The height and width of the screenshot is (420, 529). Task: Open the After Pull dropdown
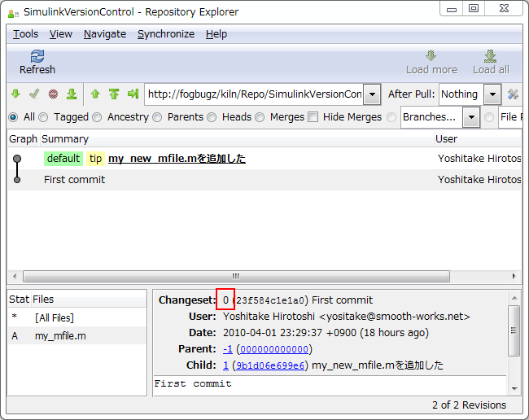(492, 94)
